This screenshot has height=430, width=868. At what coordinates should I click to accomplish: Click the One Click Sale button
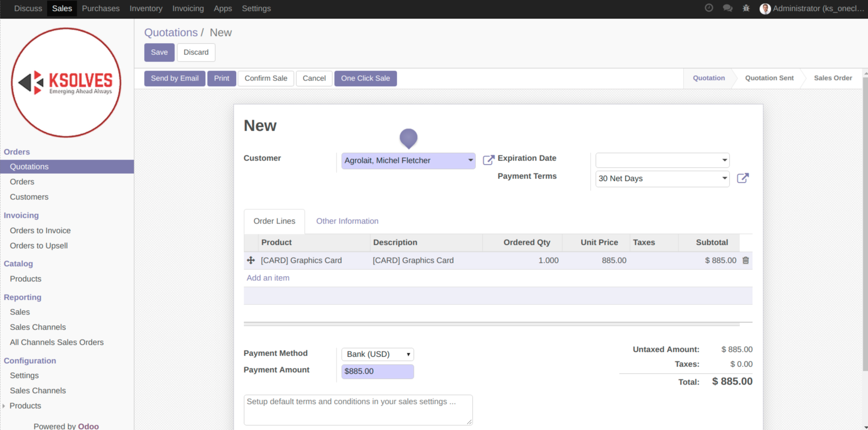click(x=365, y=79)
